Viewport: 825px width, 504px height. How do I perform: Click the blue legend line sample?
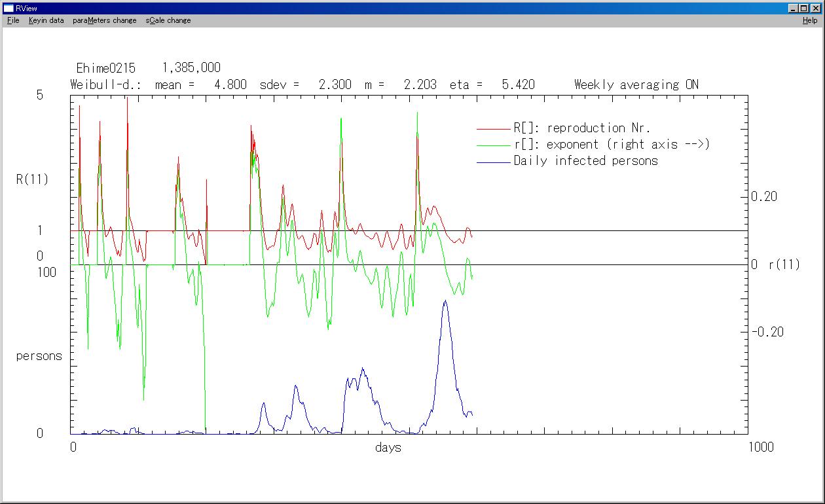[x=494, y=162]
